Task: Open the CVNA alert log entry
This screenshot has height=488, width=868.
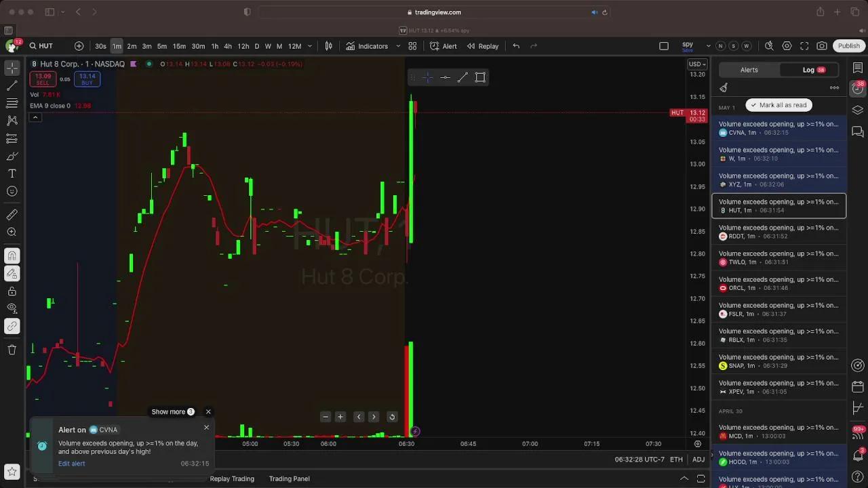Action: click(778, 128)
